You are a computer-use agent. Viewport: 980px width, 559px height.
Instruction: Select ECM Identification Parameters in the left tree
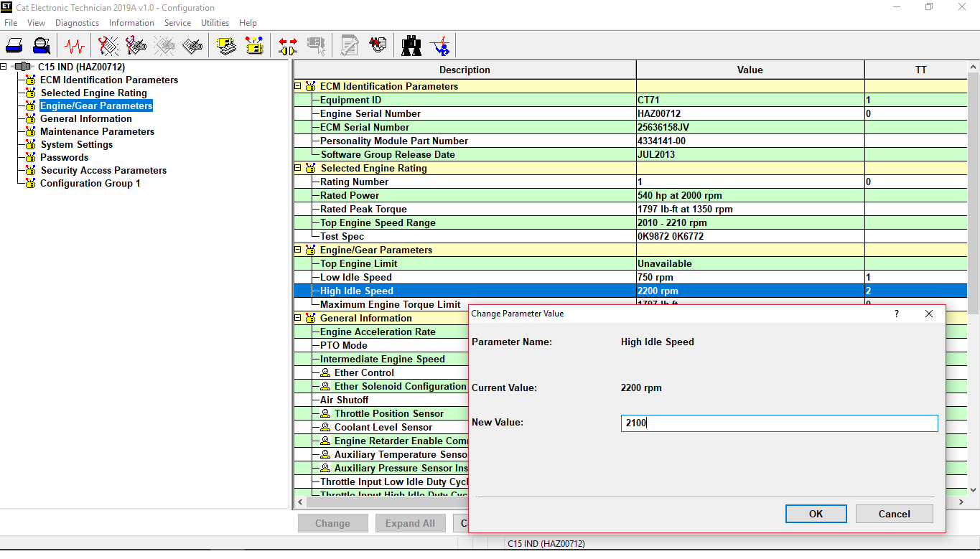point(109,80)
